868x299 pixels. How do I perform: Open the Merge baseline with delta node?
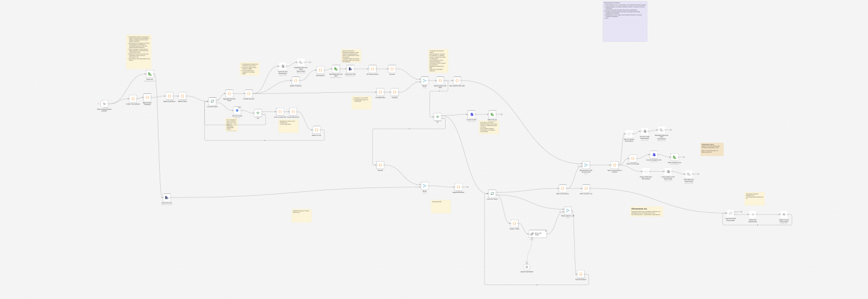[440, 81]
